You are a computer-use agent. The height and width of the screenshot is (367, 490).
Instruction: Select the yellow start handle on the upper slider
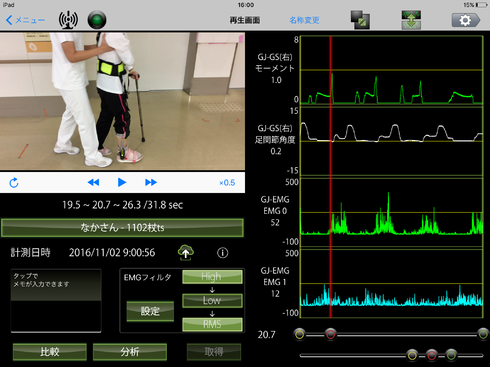coord(299,334)
